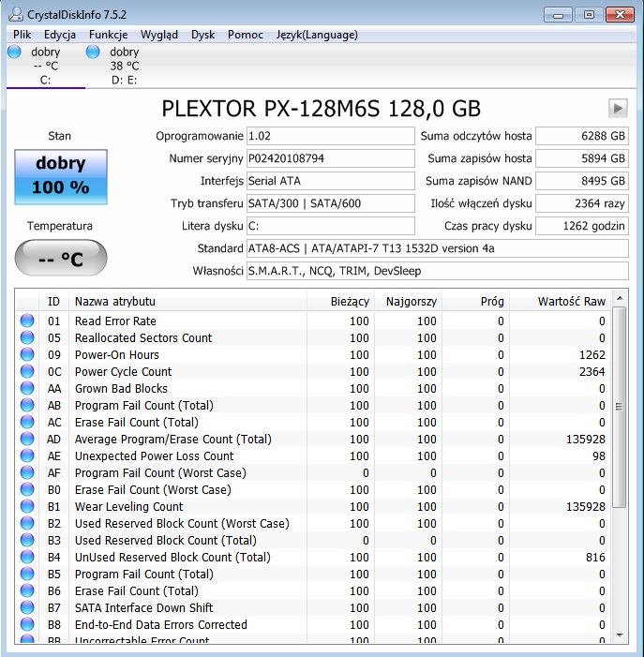
Task: Click the Nazwa atrybutu column header
Action: pos(187,301)
